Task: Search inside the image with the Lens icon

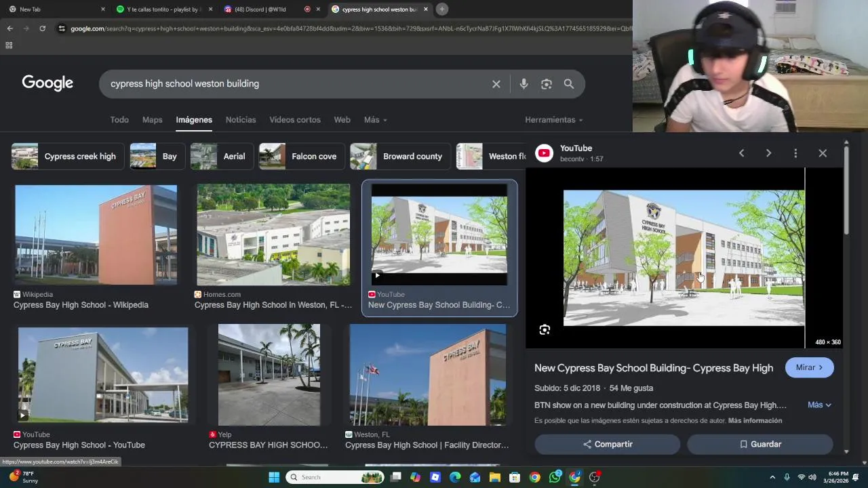Action: 545,330
